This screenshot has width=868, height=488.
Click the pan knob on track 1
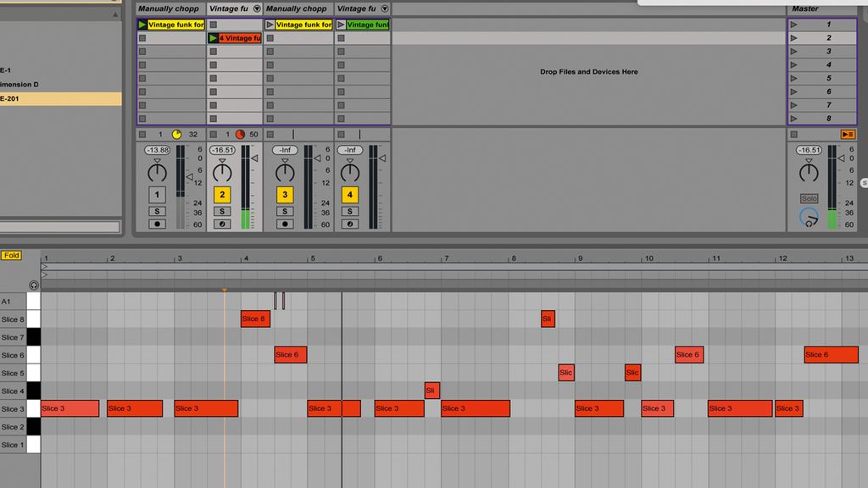(156, 172)
